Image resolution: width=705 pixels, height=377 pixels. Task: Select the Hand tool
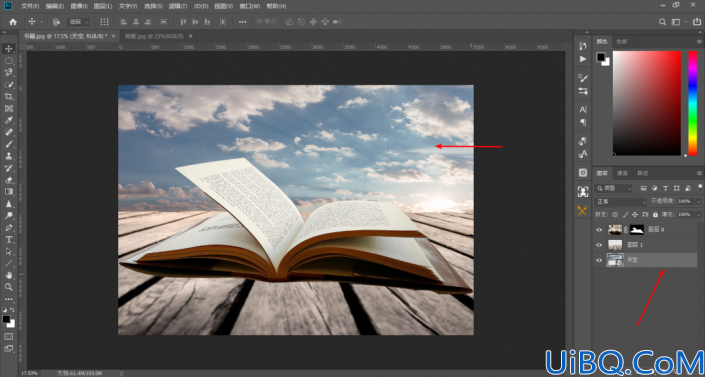pyautogui.click(x=9, y=275)
